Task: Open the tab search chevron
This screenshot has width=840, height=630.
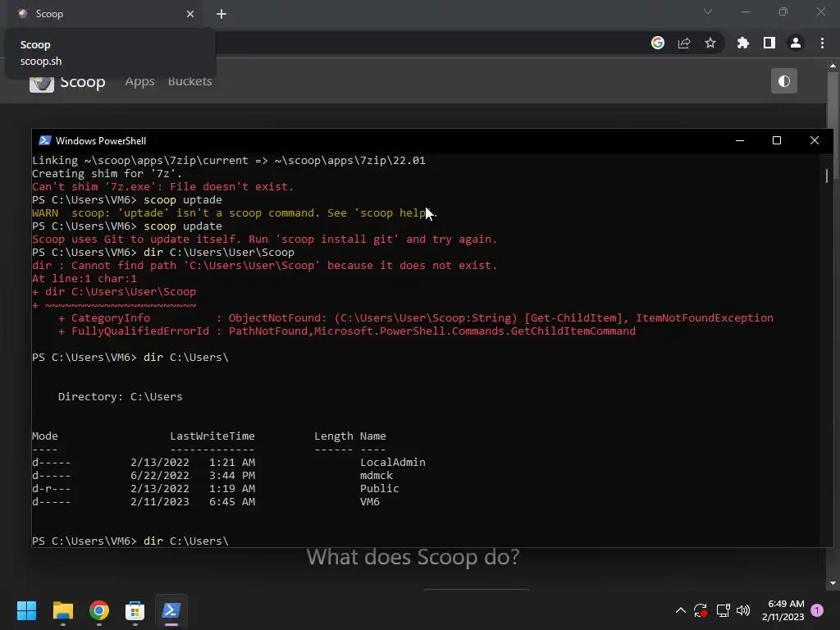Action: pos(708,11)
